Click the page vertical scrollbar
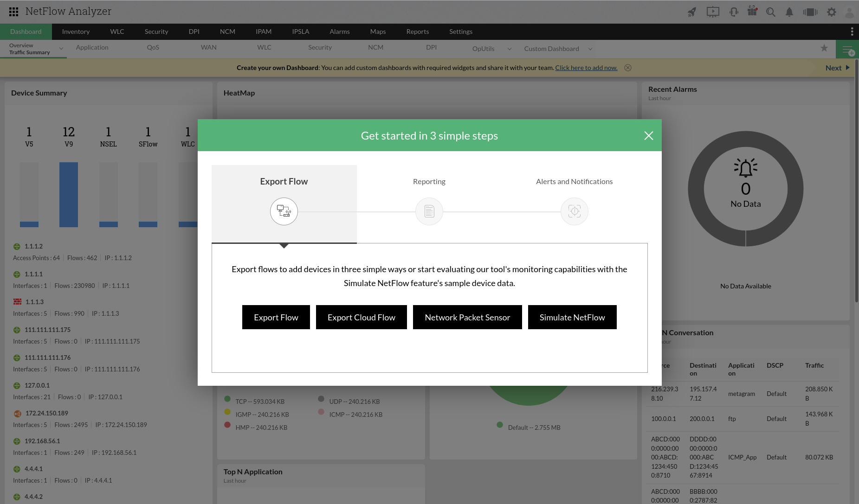The width and height of the screenshot is (859, 504). pyautogui.click(x=857, y=181)
